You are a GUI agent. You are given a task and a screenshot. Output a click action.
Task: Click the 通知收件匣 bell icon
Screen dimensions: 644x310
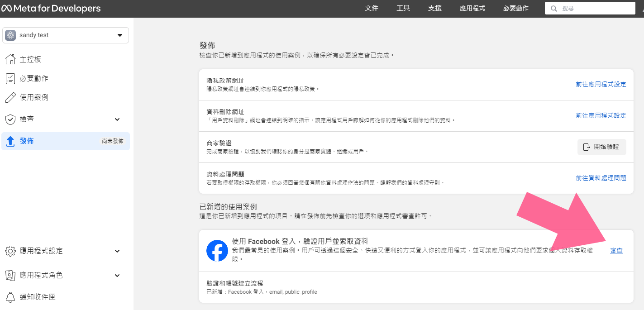point(10,297)
